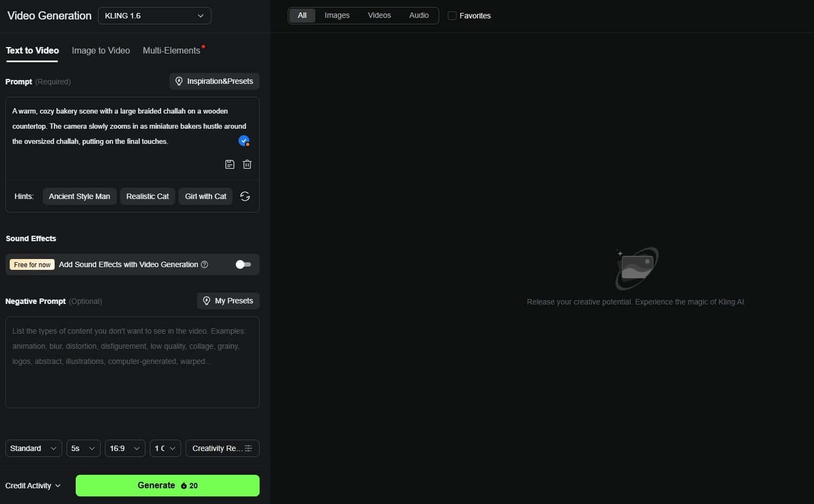814x504 pixels.
Task: Change the 5s duration dropdown
Action: click(83, 448)
